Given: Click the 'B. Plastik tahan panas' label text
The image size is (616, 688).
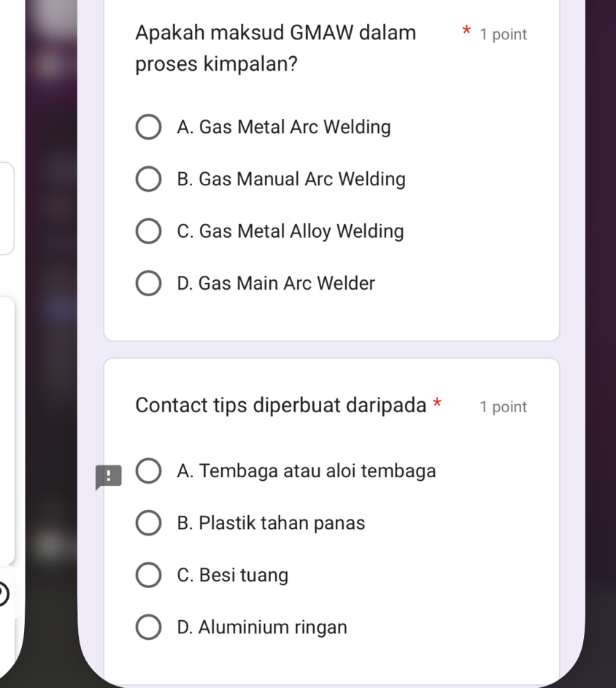Looking at the screenshot, I should coord(271,523).
